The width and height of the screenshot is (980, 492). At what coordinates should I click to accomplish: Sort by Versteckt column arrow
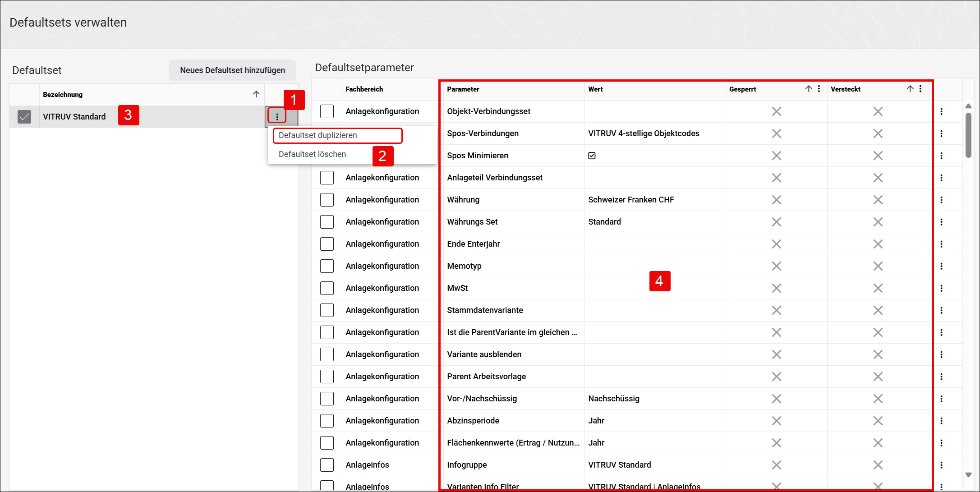pyautogui.click(x=910, y=89)
